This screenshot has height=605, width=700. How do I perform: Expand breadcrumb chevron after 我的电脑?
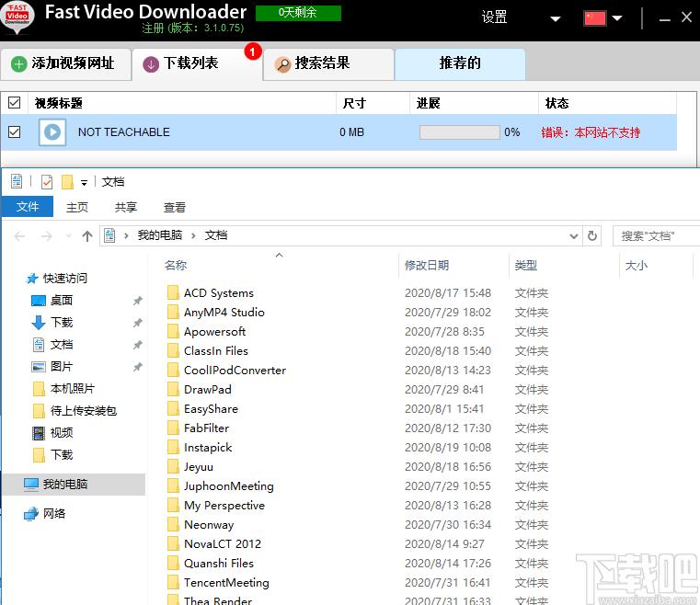pos(193,235)
